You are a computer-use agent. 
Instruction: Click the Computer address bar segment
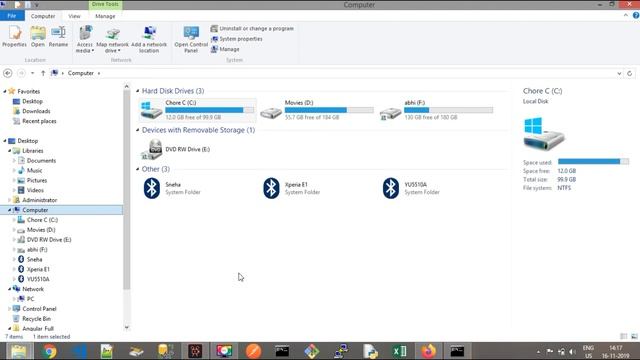(x=81, y=73)
